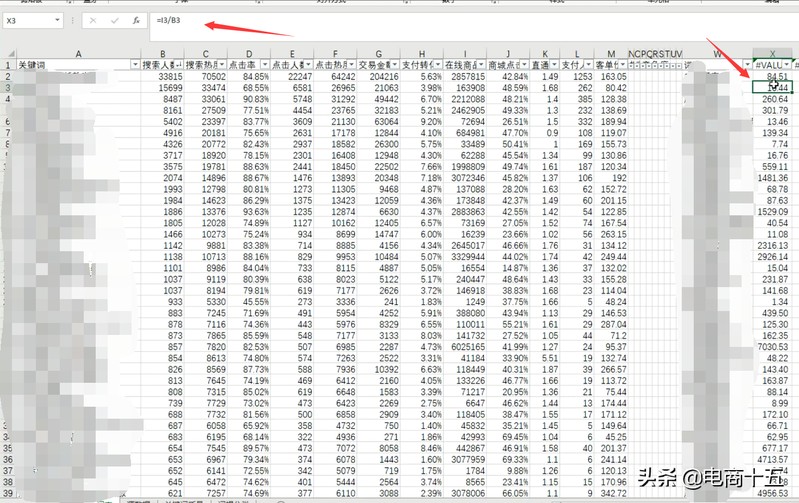Select row 36 header
The height and width of the screenshot is (503, 799).
click(8, 459)
